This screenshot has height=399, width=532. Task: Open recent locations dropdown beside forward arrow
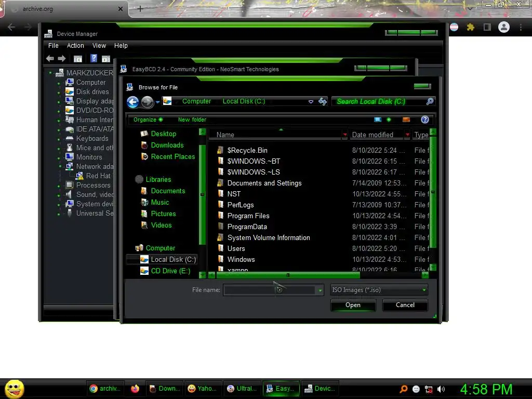tap(157, 102)
